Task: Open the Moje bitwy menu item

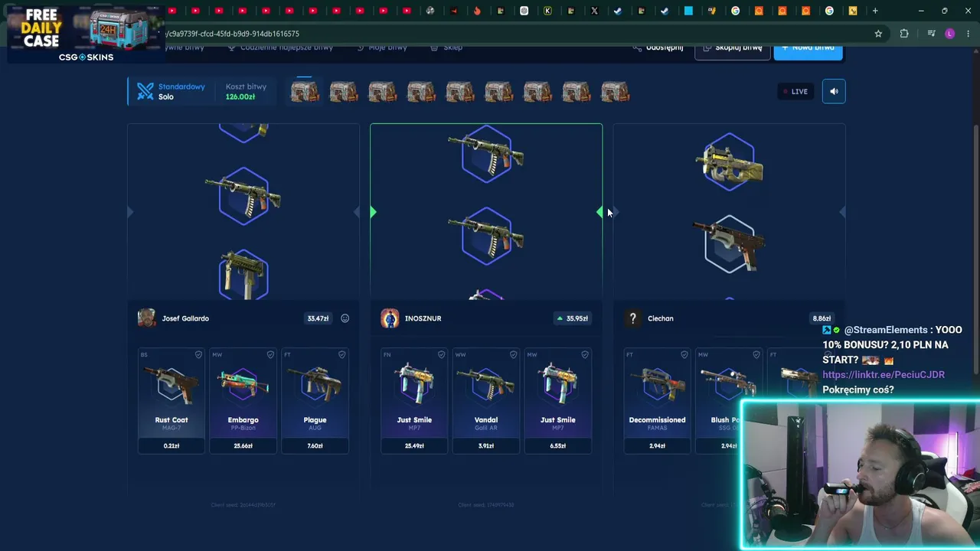Action: pos(382,47)
